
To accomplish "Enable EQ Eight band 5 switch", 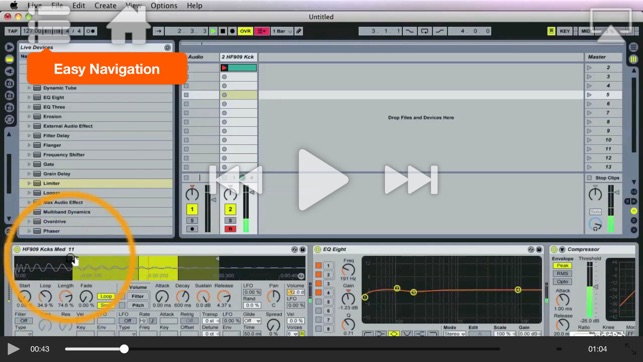I will [x=318, y=302].
